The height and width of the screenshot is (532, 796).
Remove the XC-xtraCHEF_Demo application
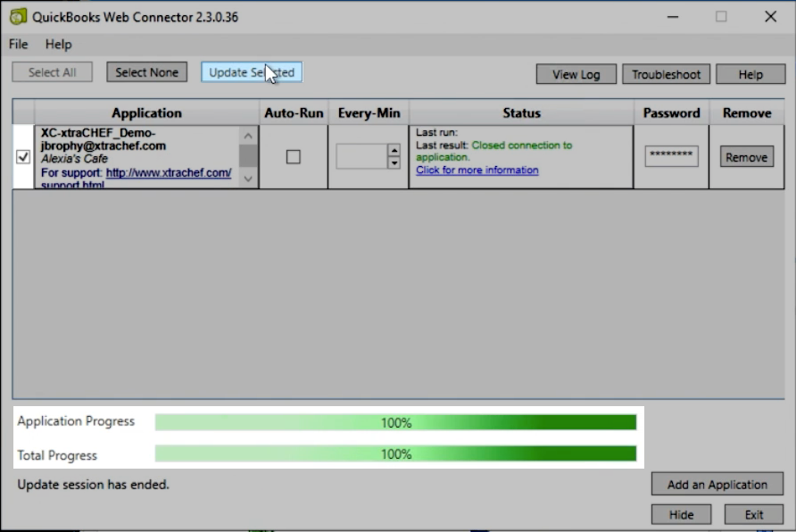746,156
